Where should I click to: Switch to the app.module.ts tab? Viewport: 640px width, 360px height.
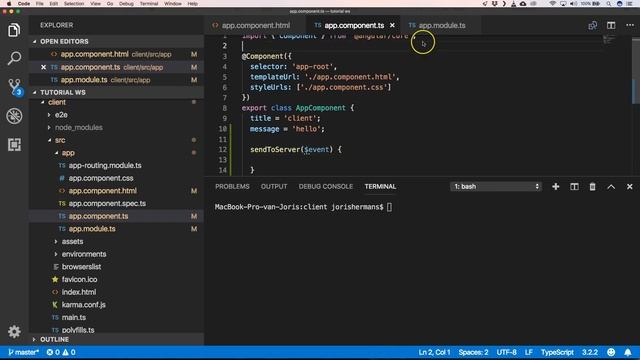pos(442,25)
